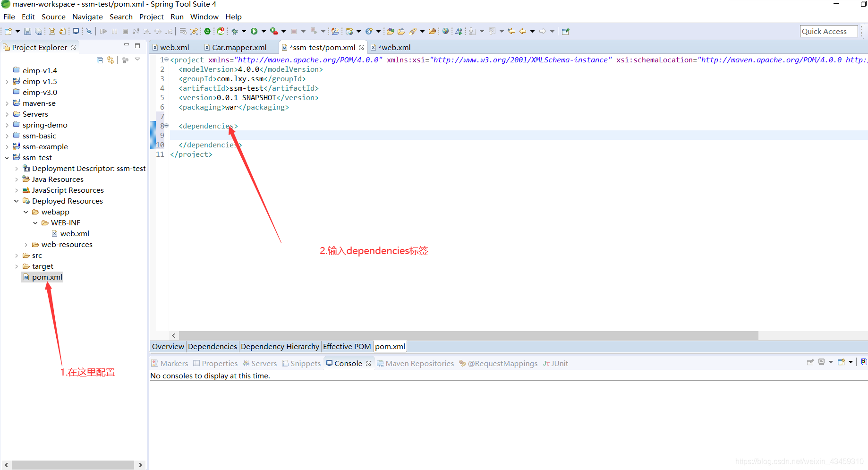Viewport: 868px width, 470px height.
Task: Switch to the JUnit view tab
Action: [555, 363]
